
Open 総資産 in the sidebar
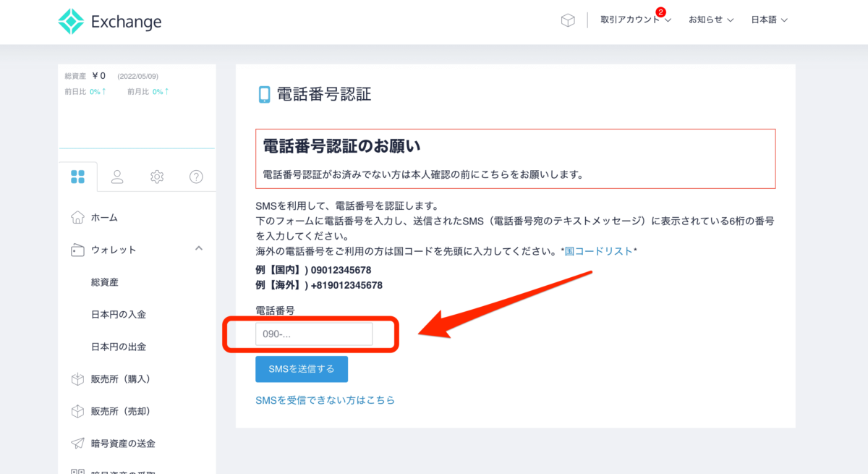104,282
